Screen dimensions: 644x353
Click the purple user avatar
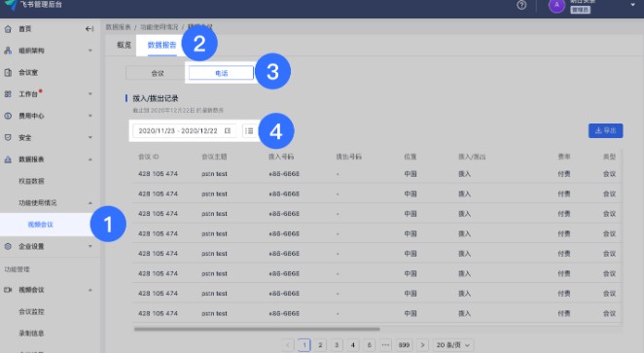(556, 5)
